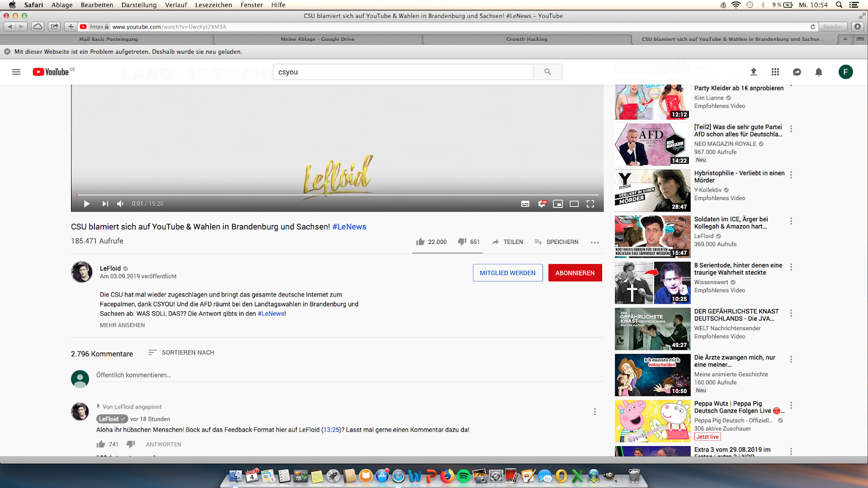Viewport: 868px width, 488px height.
Task: Play the video
Action: pyautogui.click(x=86, y=204)
